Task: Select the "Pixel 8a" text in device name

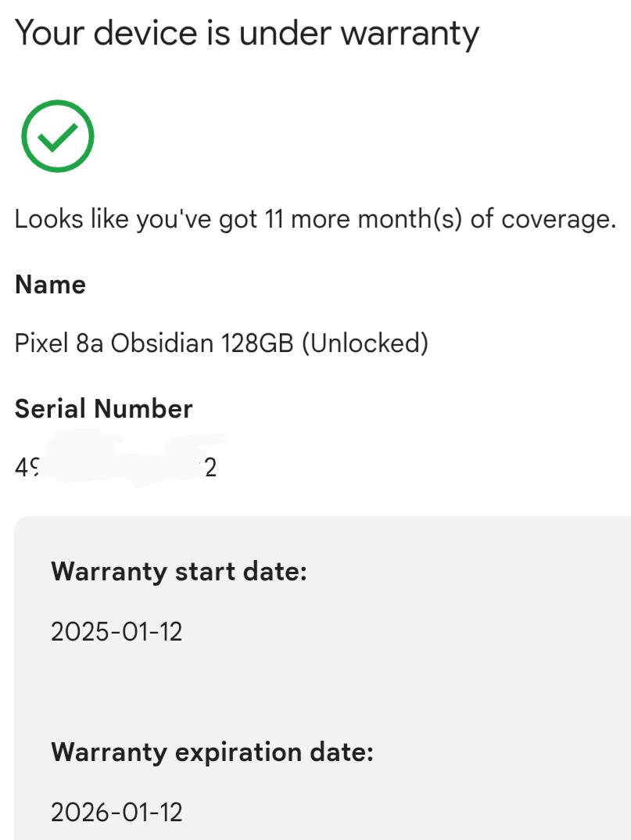Action: click(x=59, y=343)
